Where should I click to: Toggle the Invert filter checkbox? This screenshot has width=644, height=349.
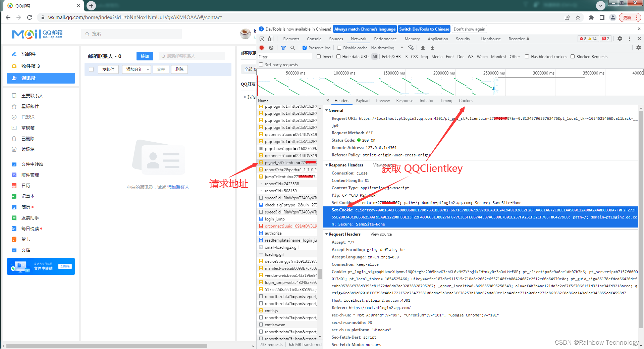(319, 56)
